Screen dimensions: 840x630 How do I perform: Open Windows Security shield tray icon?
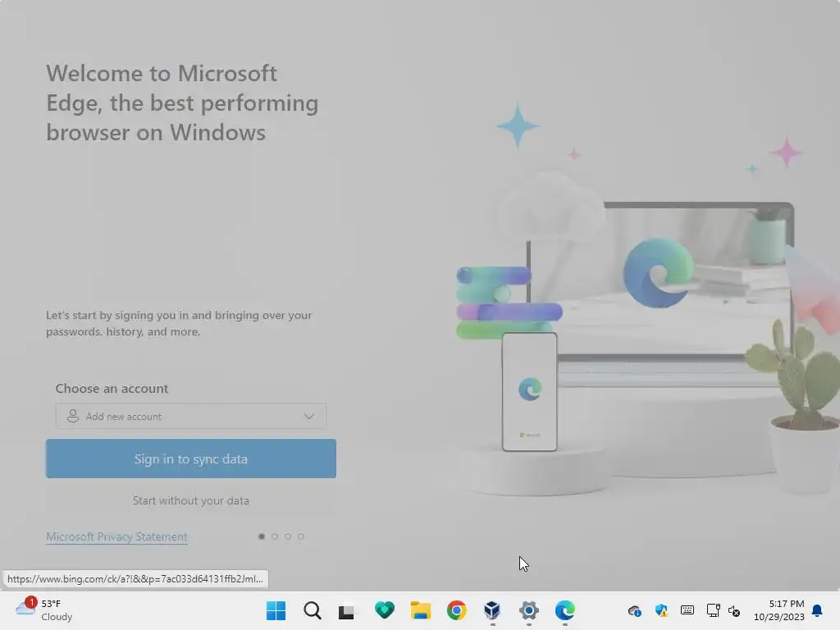click(662, 610)
